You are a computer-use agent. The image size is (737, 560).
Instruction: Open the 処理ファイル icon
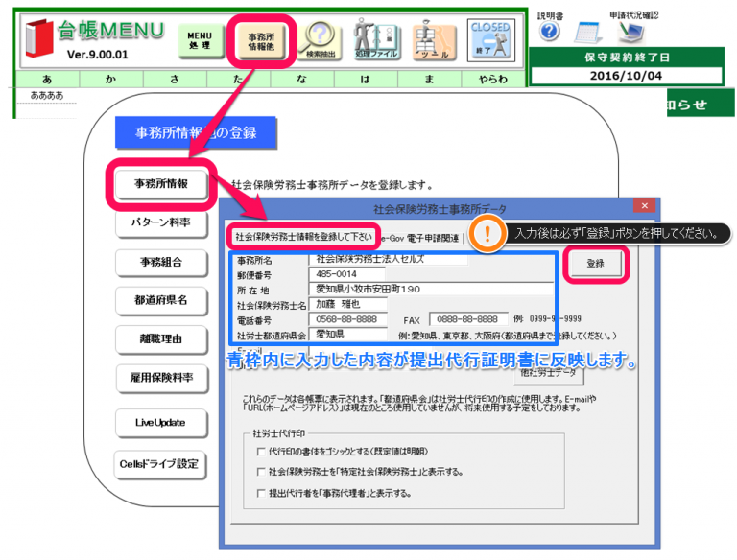(x=376, y=39)
